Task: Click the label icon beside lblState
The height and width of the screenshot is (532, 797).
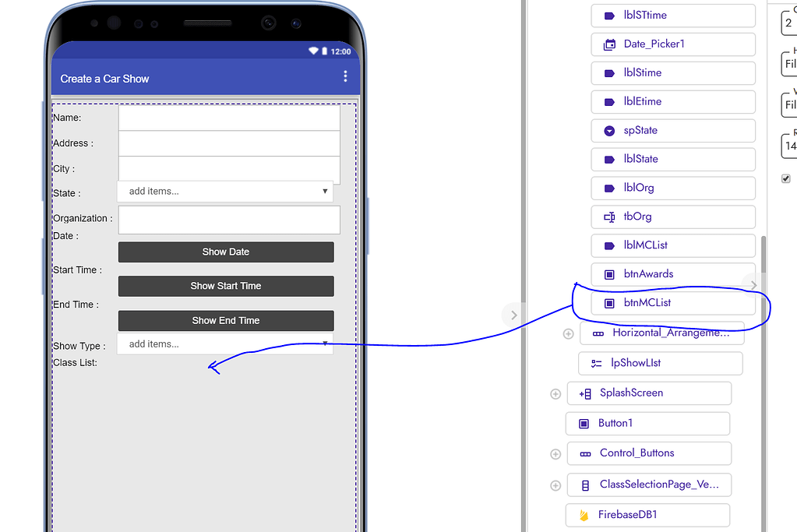Action: (609, 160)
